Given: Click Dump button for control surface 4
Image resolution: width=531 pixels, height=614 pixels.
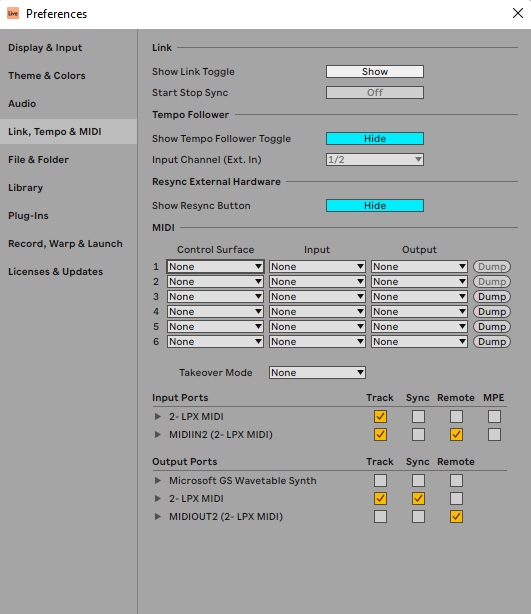Looking at the screenshot, I should click(x=492, y=312).
